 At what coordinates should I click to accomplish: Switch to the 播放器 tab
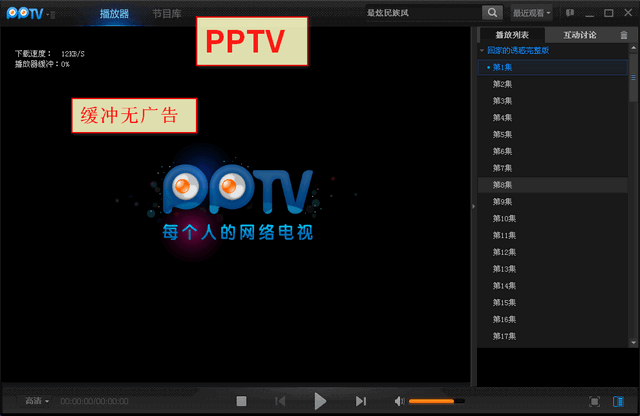click(114, 13)
